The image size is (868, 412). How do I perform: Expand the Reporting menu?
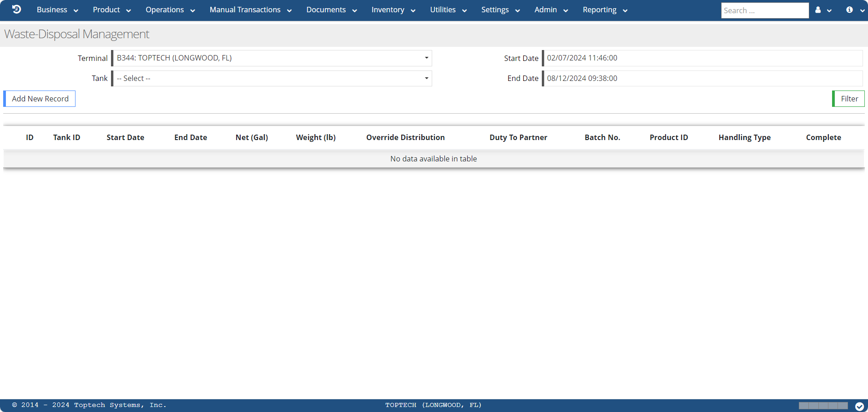click(605, 10)
